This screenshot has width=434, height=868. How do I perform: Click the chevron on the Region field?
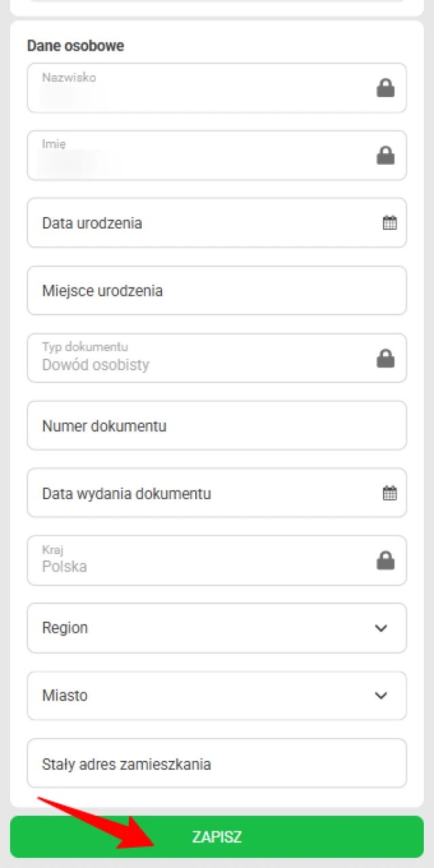(381, 628)
